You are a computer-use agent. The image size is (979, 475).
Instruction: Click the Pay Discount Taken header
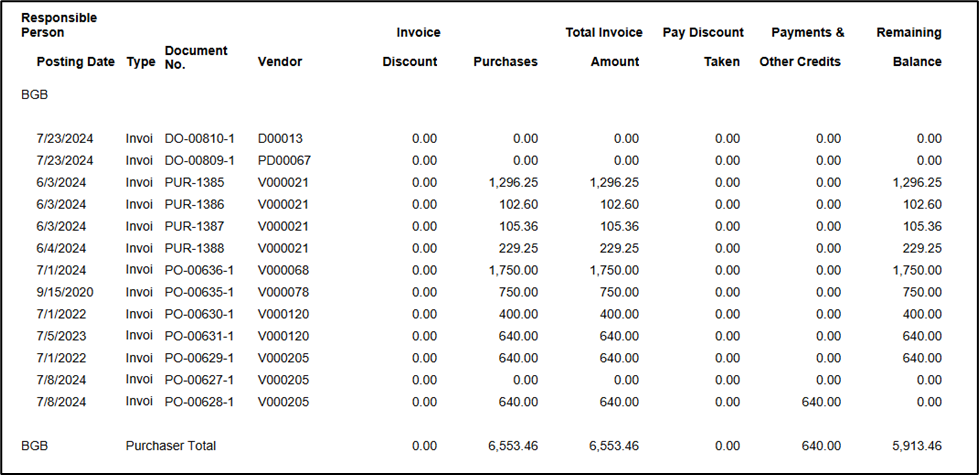(x=703, y=47)
